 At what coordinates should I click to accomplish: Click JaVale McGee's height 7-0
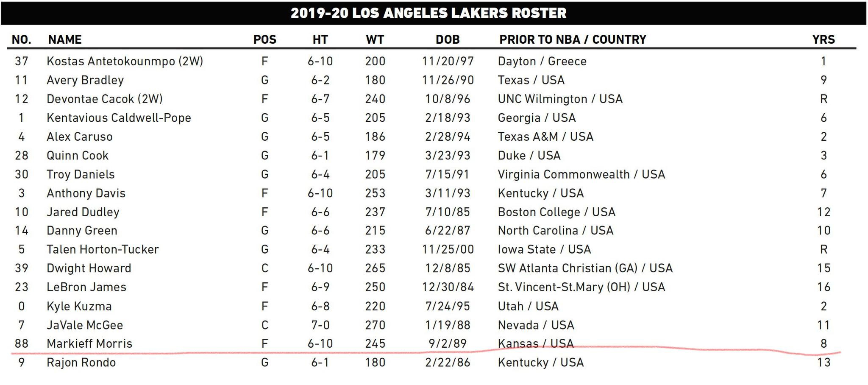coord(320,325)
